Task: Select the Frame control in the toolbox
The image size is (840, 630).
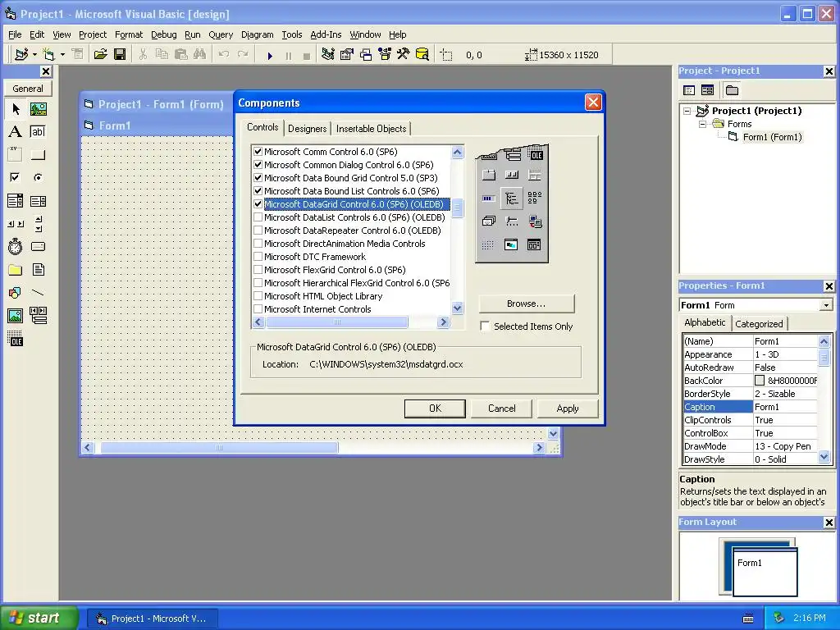Action: (16, 155)
